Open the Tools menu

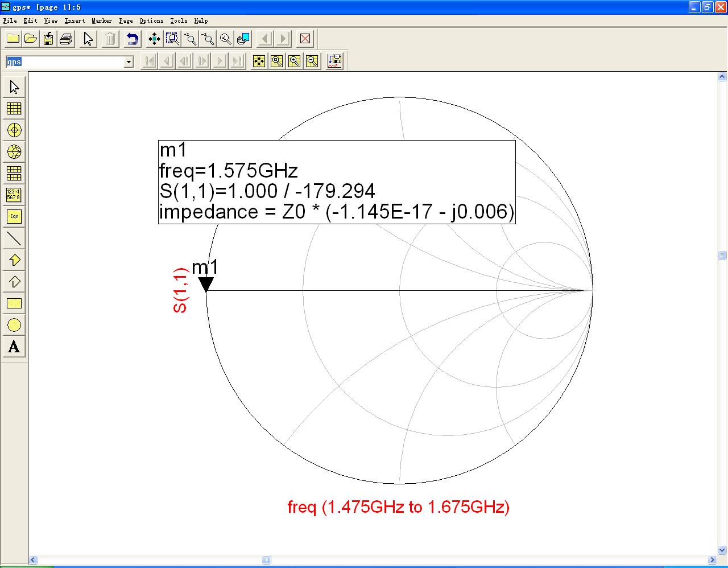click(x=179, y=20)
